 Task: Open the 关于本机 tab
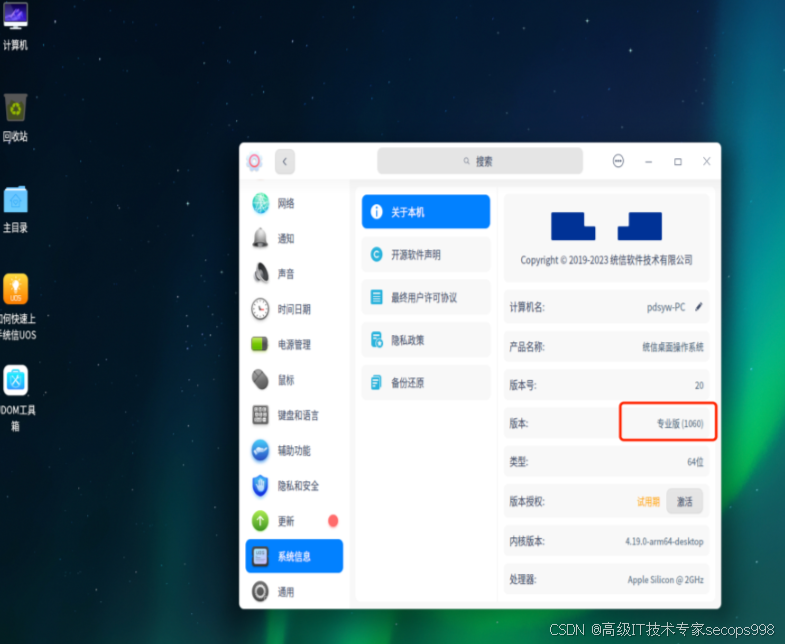coord(426,212)
